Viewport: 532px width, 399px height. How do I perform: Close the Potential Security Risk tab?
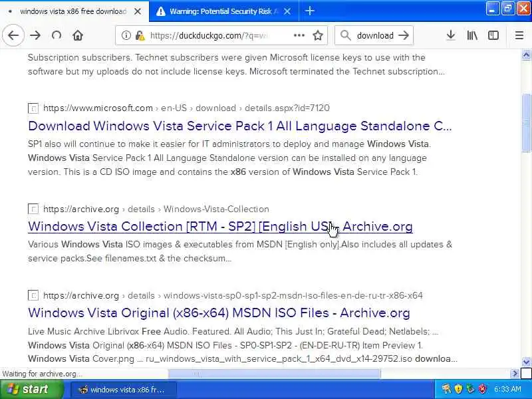click(287, 11)
